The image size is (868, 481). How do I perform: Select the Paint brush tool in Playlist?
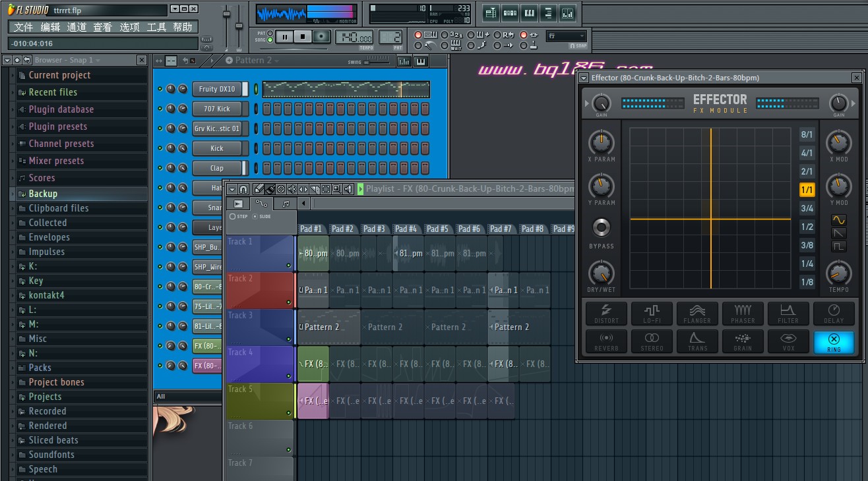(270, 189)
